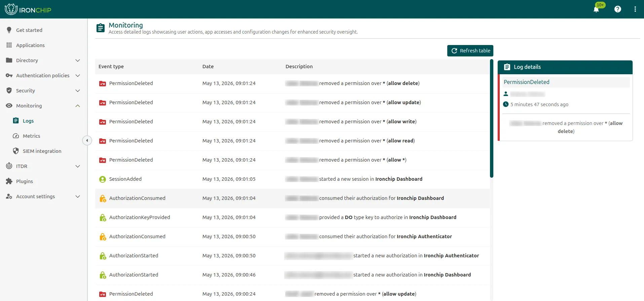The image size is (644, 301).
Task: Click the Plugins puzzle icon
Action: [x=9, y=181]
